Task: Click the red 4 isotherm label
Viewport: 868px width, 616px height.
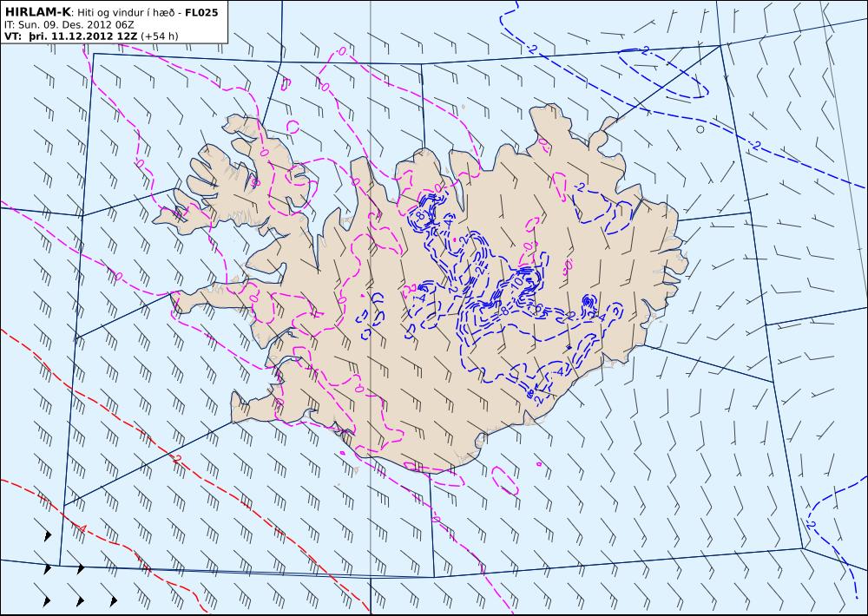Action: click(x=82, y=528)
